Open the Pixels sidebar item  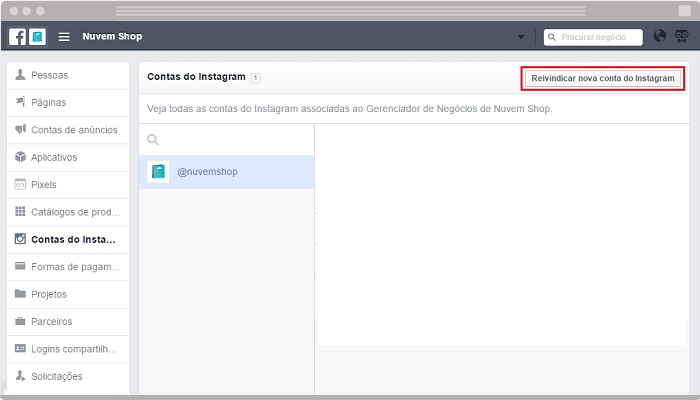pos(68,185)
